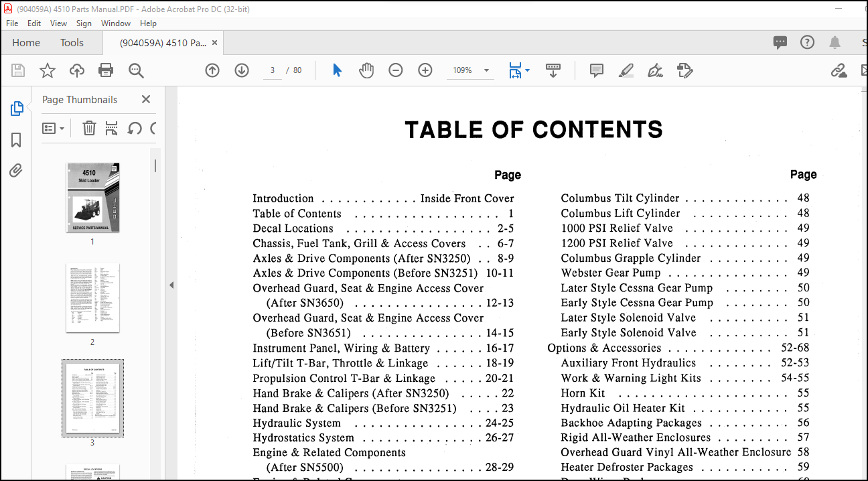Click the Save file icon
The image size is (868, 481).
(18, 70)
